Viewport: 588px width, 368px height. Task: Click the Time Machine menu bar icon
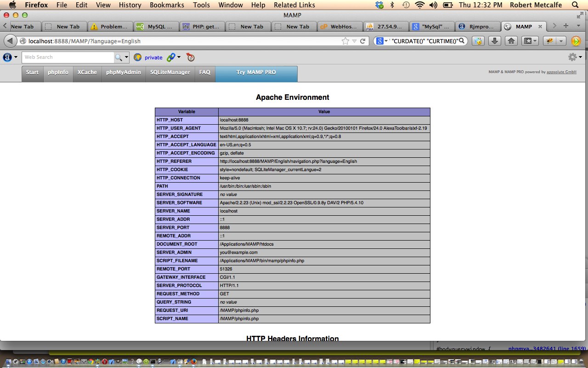pyautogui.click(x=406, y=5)
